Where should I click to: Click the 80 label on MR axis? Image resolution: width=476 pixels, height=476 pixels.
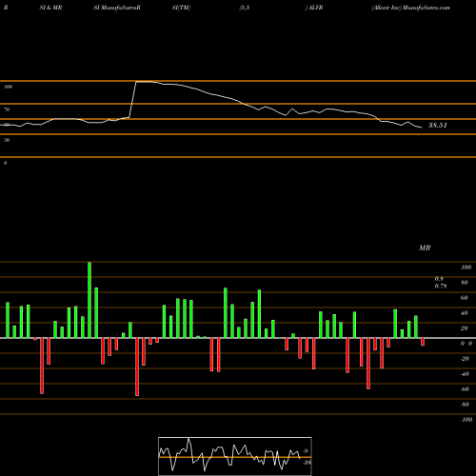[x=465, y=283]
